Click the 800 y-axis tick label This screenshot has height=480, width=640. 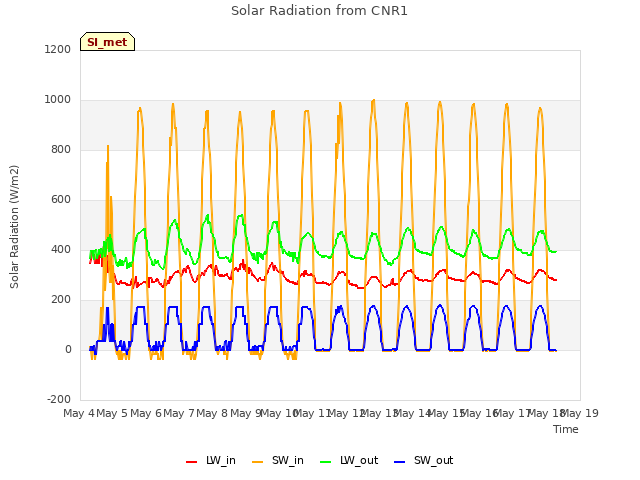61,149
